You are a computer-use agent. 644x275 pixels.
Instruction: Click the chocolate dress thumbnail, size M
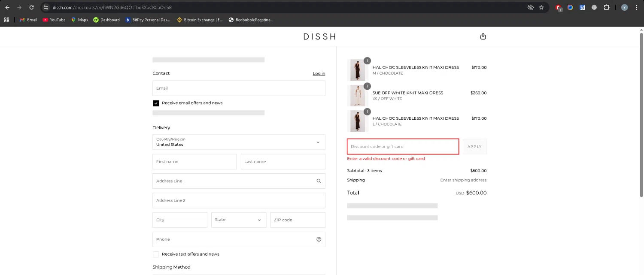[357, 70]
